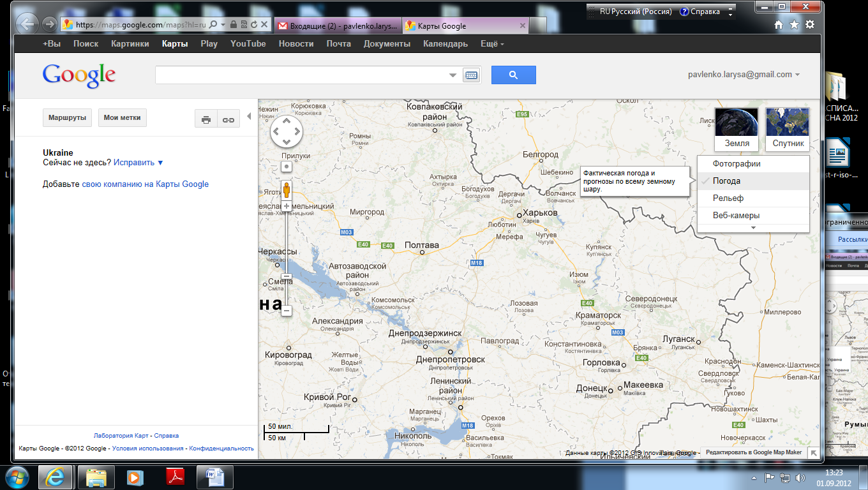Expand more layers arrow below Веб-камеры
This screenshot has height=490, width=868.
point(753,228)
